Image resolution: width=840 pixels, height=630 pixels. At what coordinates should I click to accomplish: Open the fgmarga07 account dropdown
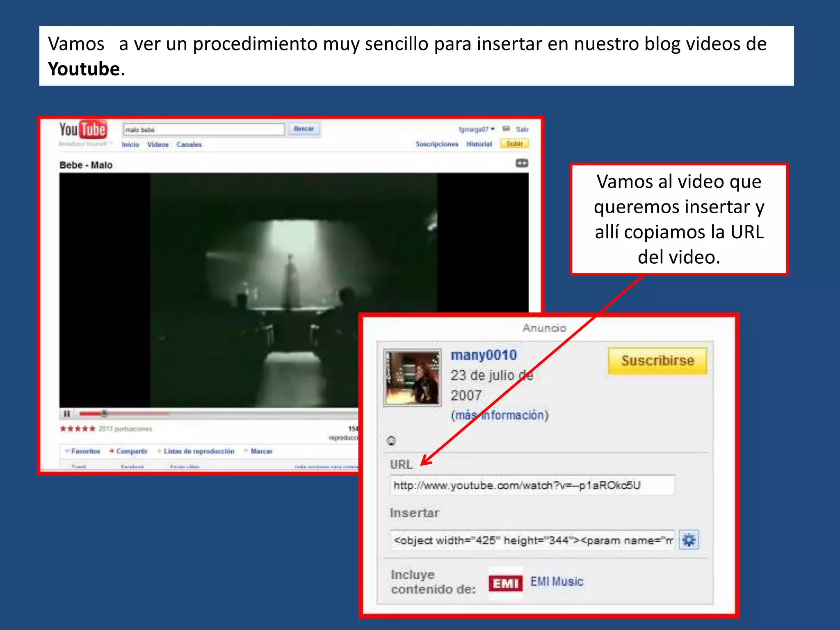477,129
